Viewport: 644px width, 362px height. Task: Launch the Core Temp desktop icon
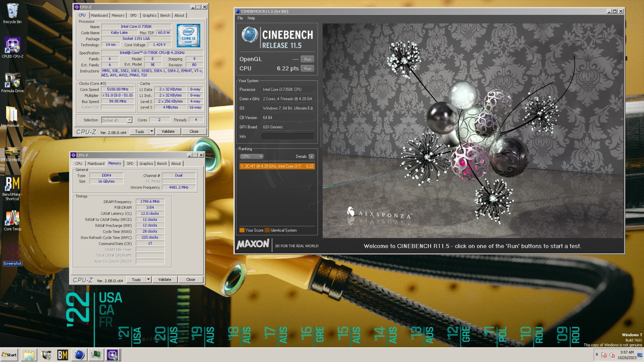[x=12, y=220]
